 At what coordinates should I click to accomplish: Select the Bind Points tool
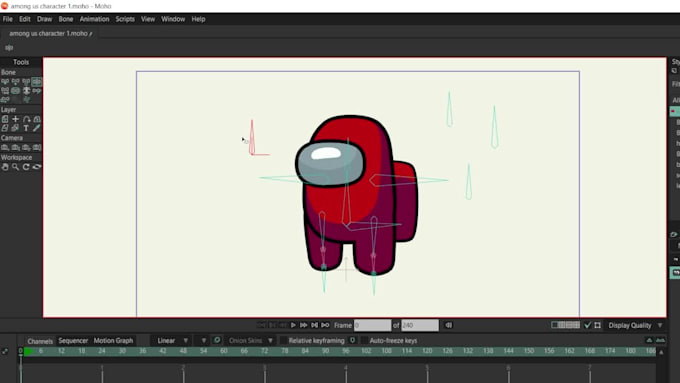[x=37, y=91]
